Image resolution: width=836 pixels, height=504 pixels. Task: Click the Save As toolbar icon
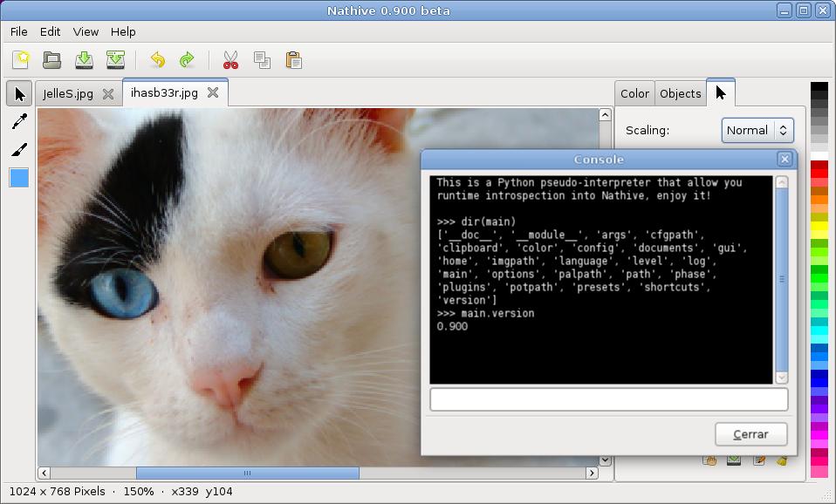pos(115,59)
